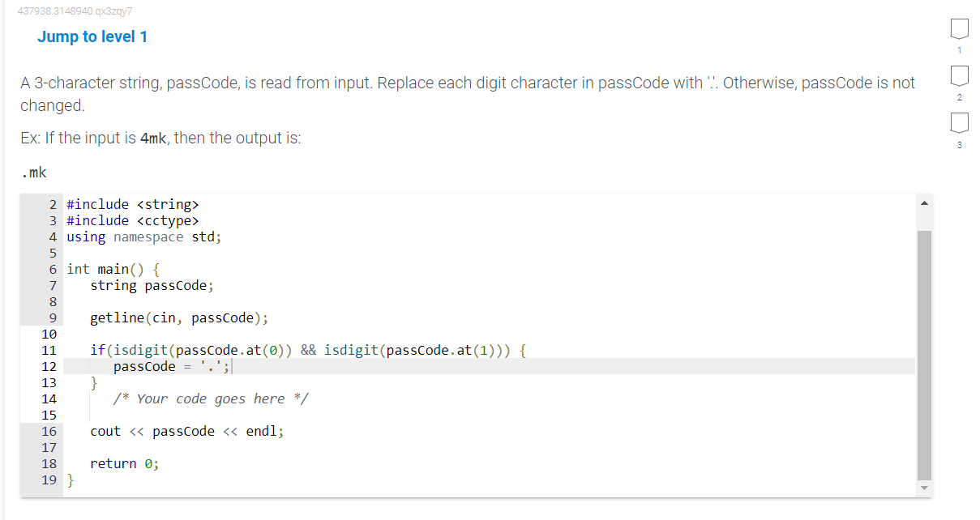The height and width of the screenshot is (520, 980).
Task: Click the number label under level 1 icon
Action: click(959, 50)
